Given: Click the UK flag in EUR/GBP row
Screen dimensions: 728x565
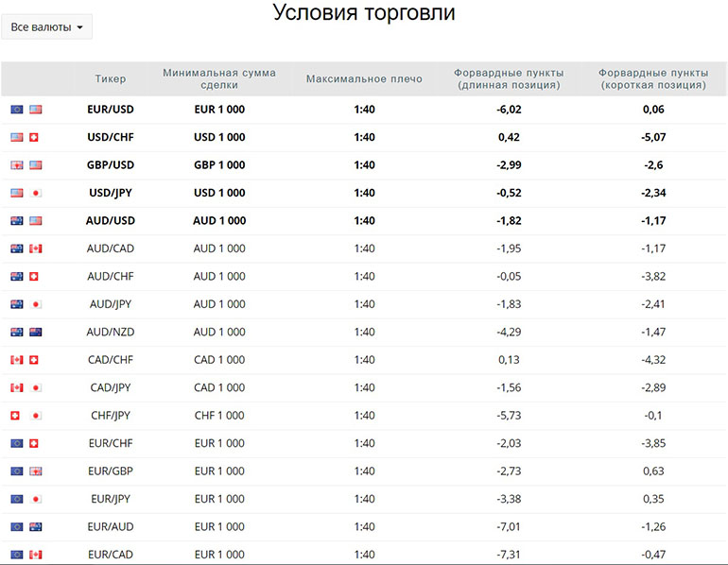Looking at the screenshot, I should tap(36, 471).
